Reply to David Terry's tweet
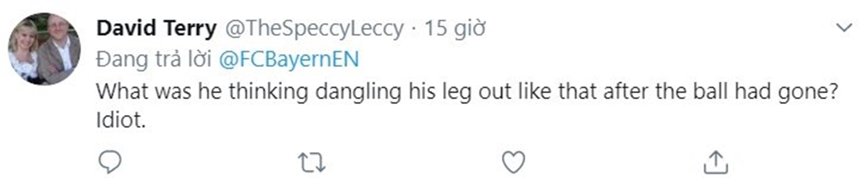The image size is (868, 178). (x=109, y=162)
